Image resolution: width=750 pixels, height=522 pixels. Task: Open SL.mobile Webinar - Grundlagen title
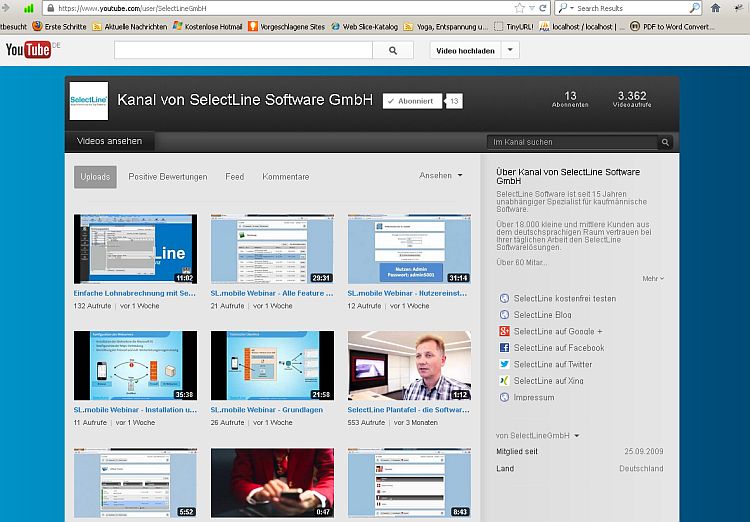(266, 410)
